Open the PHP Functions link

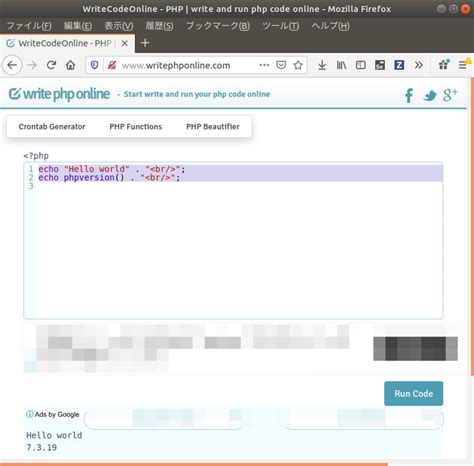[x=136, y=127]
